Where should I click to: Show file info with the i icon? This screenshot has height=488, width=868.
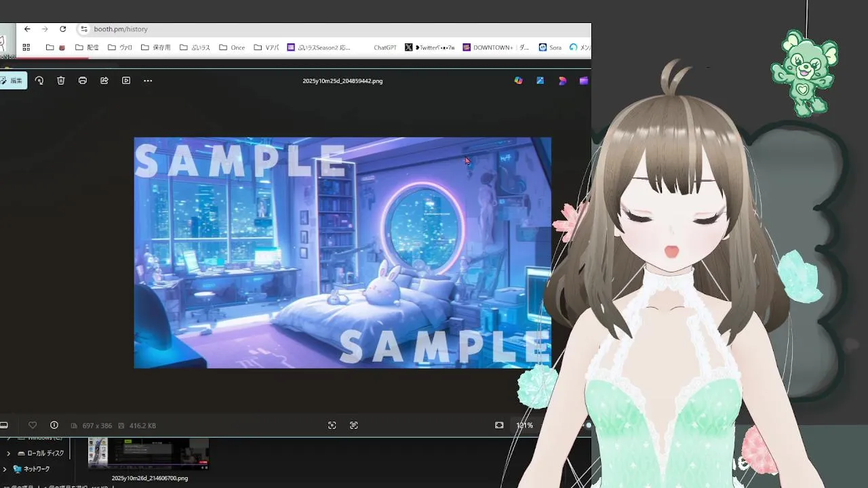point(54,425)
